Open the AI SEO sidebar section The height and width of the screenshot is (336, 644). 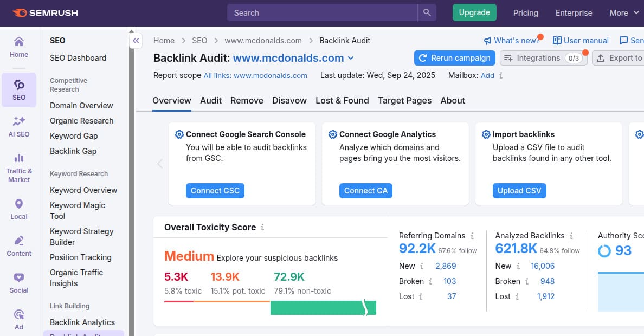(x=19, y=126)
